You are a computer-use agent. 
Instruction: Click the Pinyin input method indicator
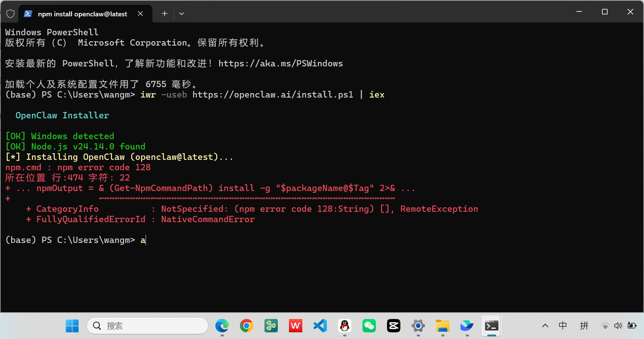tap(584, 326)
